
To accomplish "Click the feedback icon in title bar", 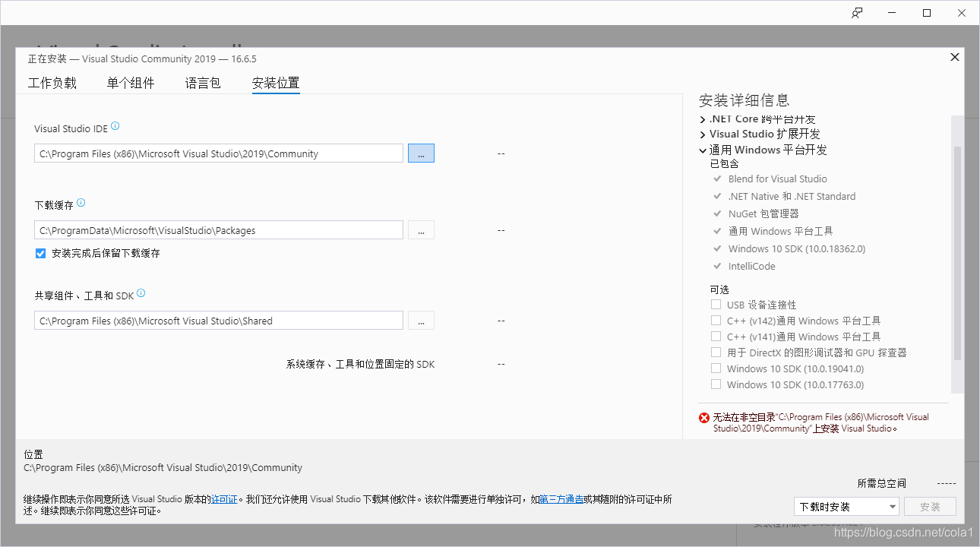I will (x=857, y=13).
